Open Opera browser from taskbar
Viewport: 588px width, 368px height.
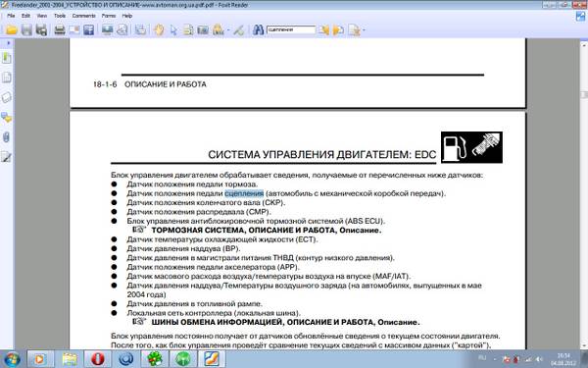[97, 358]
